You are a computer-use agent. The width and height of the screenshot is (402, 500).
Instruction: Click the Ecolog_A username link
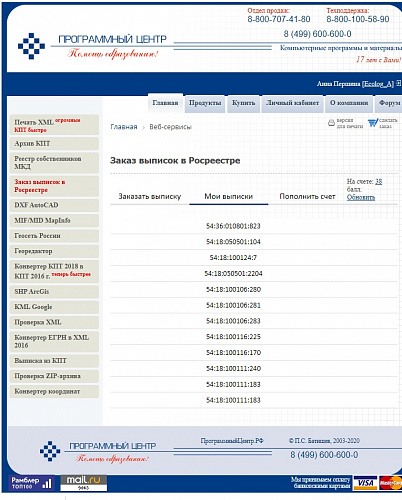378,84
